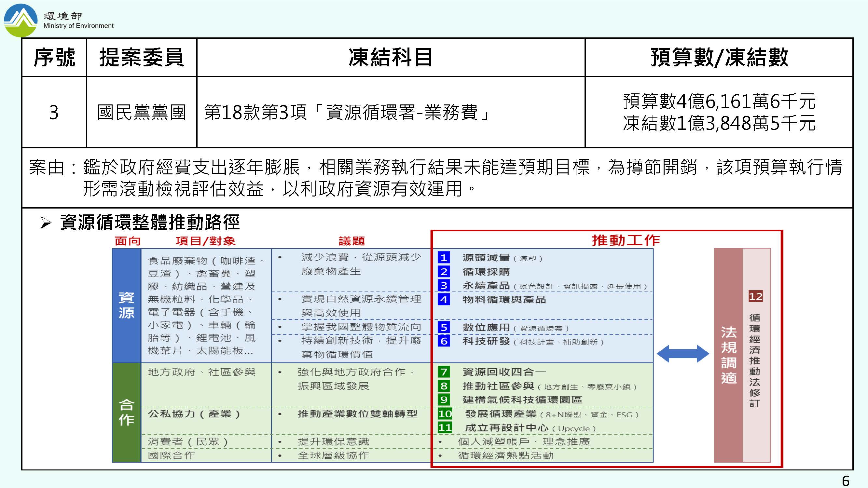Click the green number 7 badge
Image resolution: width=868 pixels, height=488 pixels.
(444, 372)
